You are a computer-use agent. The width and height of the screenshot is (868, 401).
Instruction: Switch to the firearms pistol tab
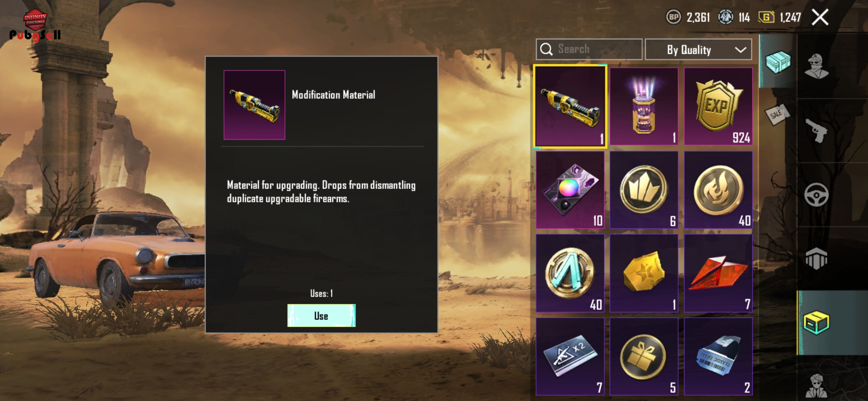[x=817, y=130]
